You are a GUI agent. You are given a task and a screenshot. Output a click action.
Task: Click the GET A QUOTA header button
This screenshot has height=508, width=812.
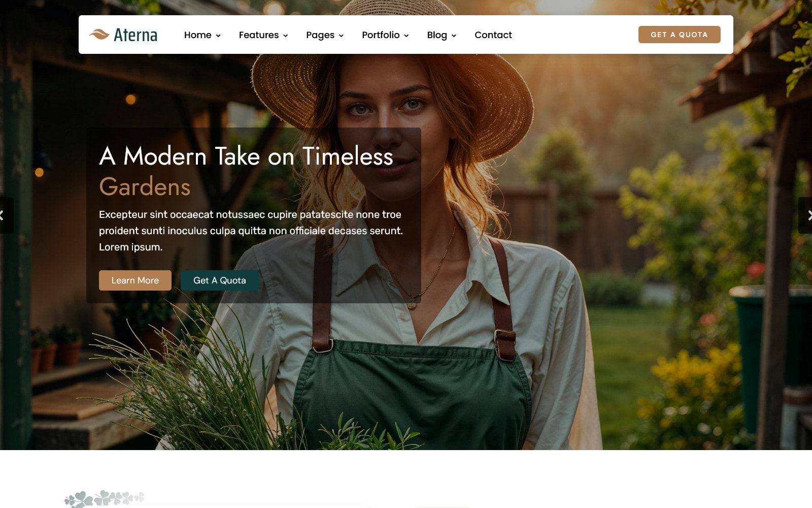[679, 35]
